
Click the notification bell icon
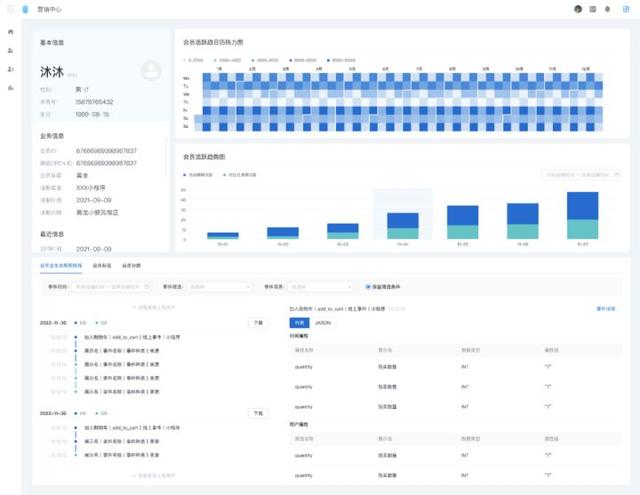point(607,9)
